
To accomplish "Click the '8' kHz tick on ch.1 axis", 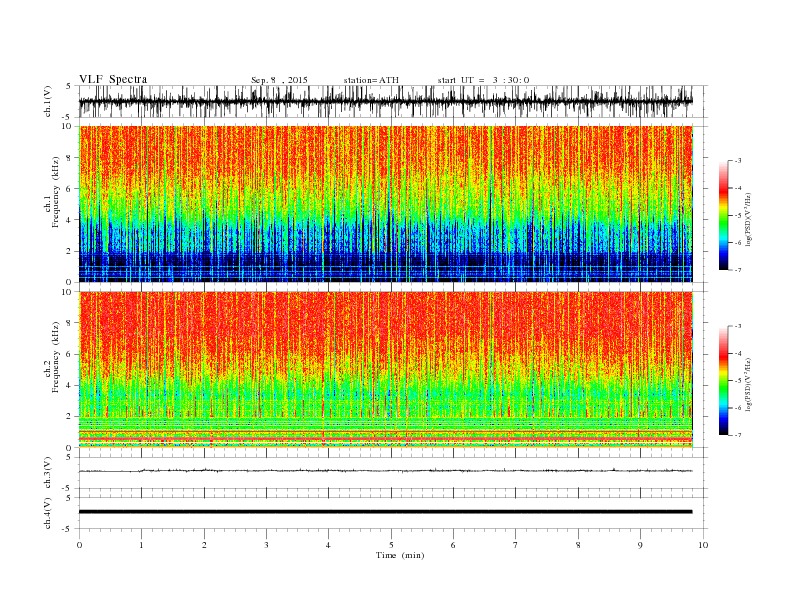I will [70, 158].
